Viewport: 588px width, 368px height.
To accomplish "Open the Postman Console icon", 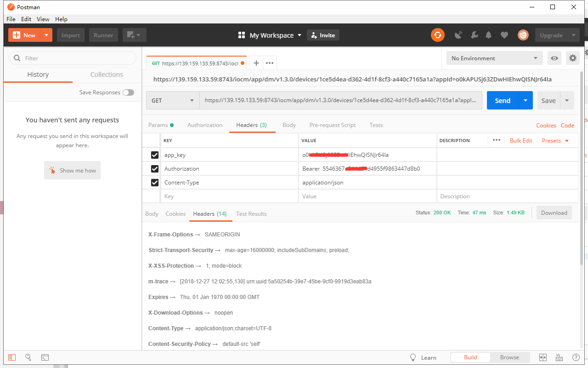I will pos(45,357).
